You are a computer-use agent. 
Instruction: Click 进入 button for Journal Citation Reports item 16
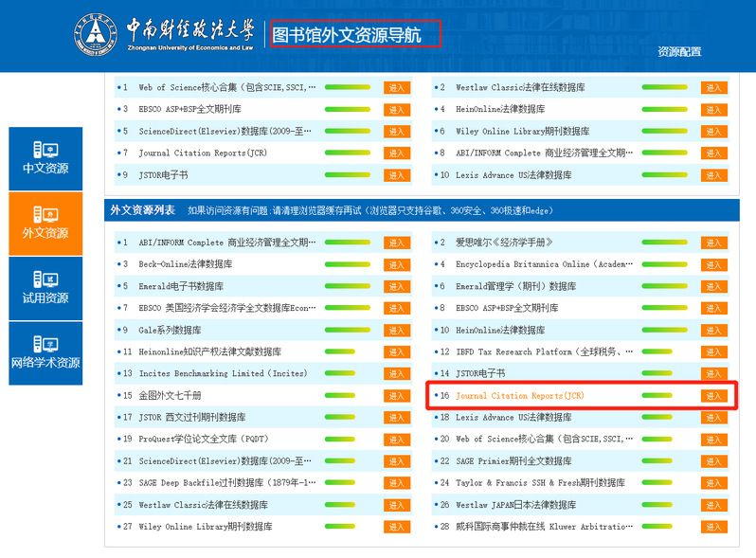(713, 396)
